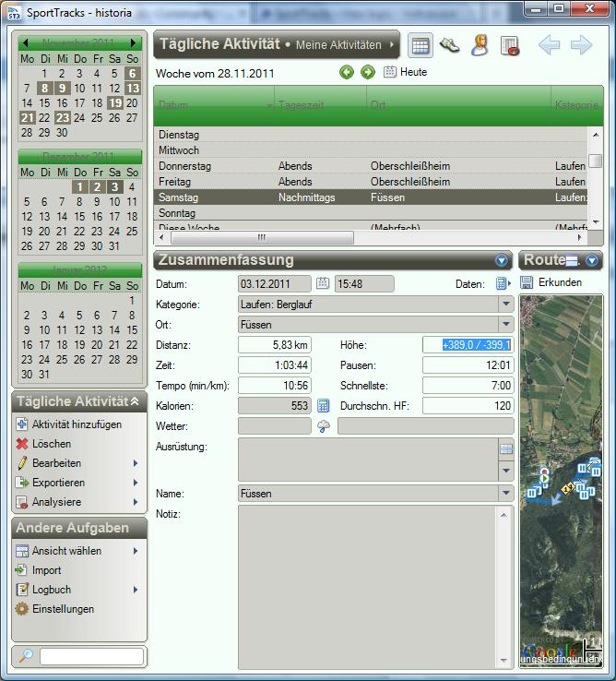Click Aktivität hinzufügen in the sidebar

pyautogui.click(x=76, y=424)
